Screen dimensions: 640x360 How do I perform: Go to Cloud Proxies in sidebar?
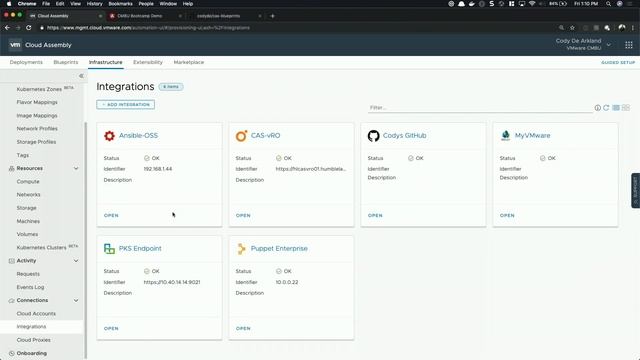pyautogui.click(x=33, y=340)
